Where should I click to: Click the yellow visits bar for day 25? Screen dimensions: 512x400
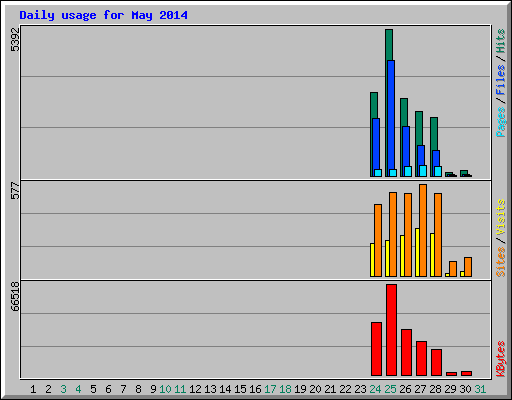coord(387,258)
